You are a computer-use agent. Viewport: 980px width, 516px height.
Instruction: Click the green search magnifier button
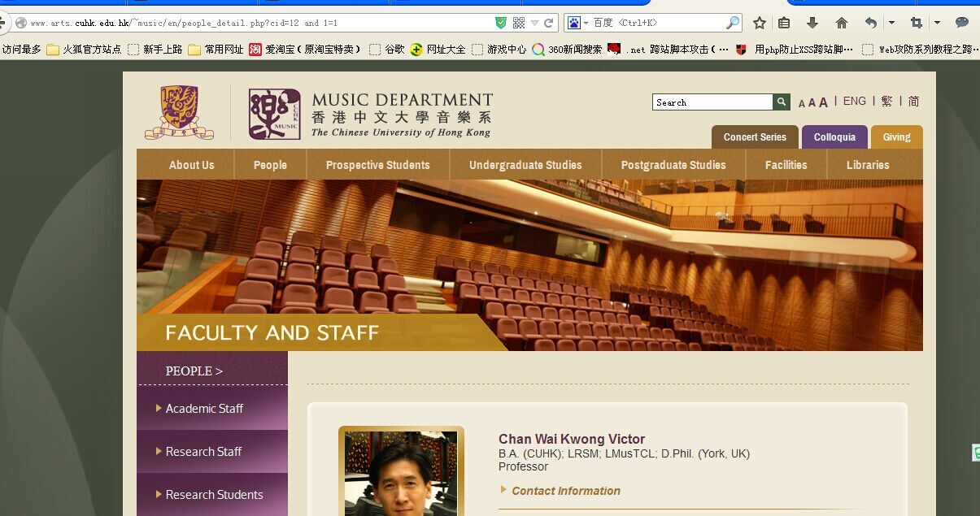point(782,102)
